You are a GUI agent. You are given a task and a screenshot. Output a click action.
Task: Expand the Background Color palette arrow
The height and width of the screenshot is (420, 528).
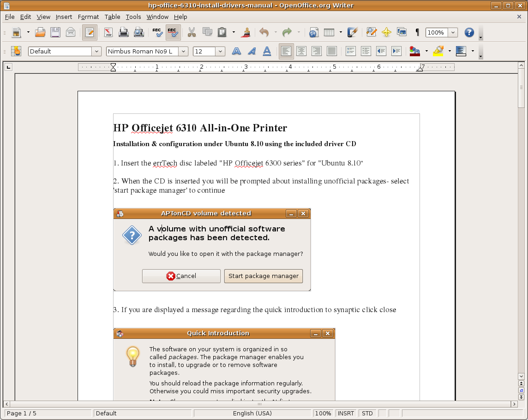473,51
